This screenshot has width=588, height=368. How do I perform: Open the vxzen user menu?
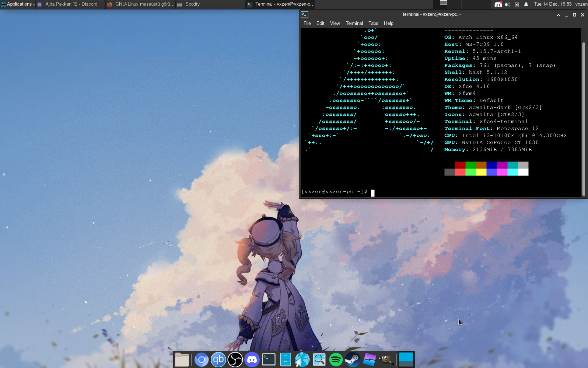[581, 4]
